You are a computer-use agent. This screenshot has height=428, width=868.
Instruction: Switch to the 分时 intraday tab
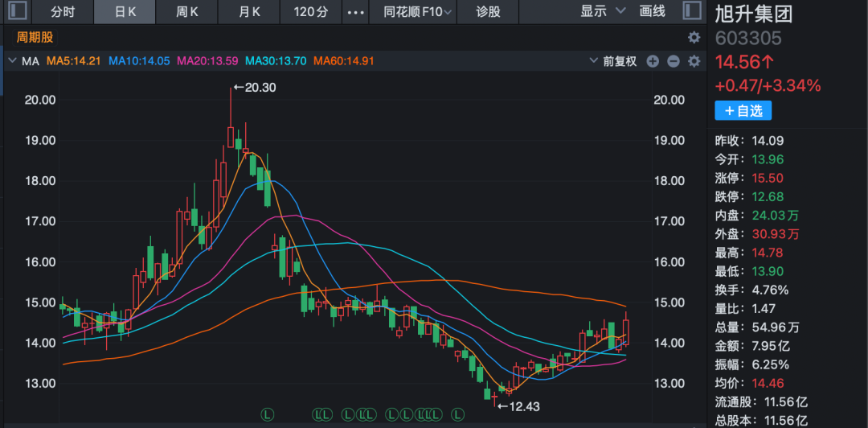(x=62, y=12)
